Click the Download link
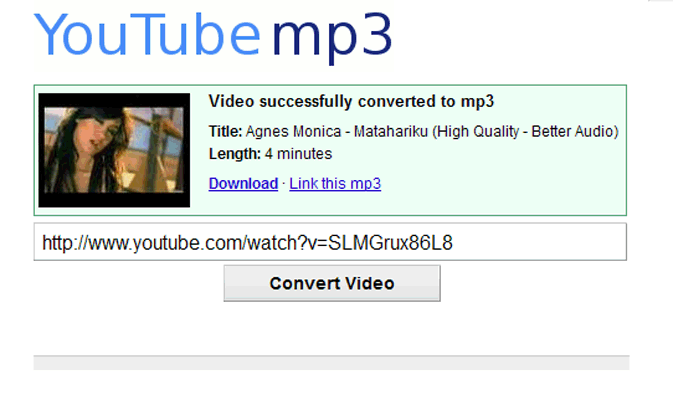 (243, 184)
